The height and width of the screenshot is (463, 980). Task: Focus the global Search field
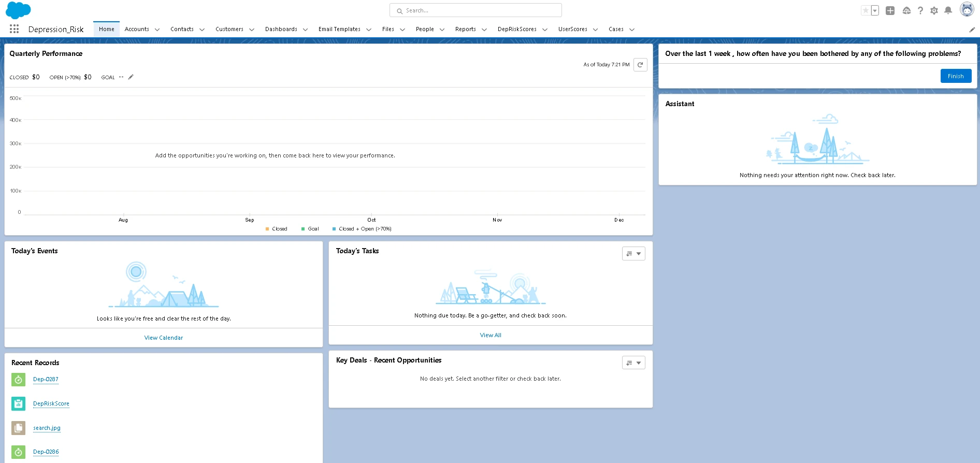pyautogui.click(x=475, y=10)
